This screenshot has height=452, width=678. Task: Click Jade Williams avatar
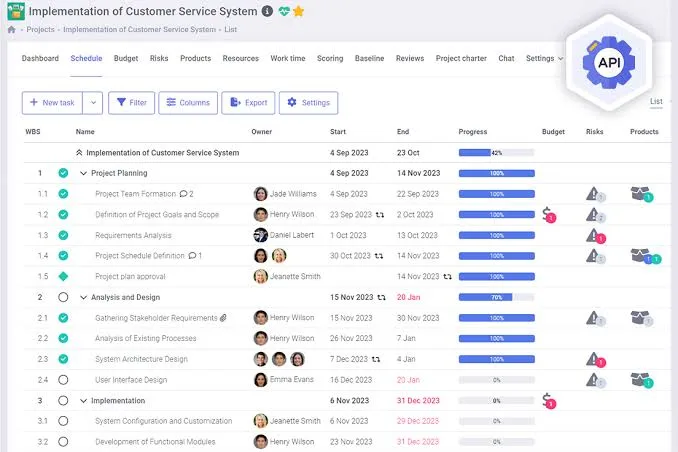(260, 194)
